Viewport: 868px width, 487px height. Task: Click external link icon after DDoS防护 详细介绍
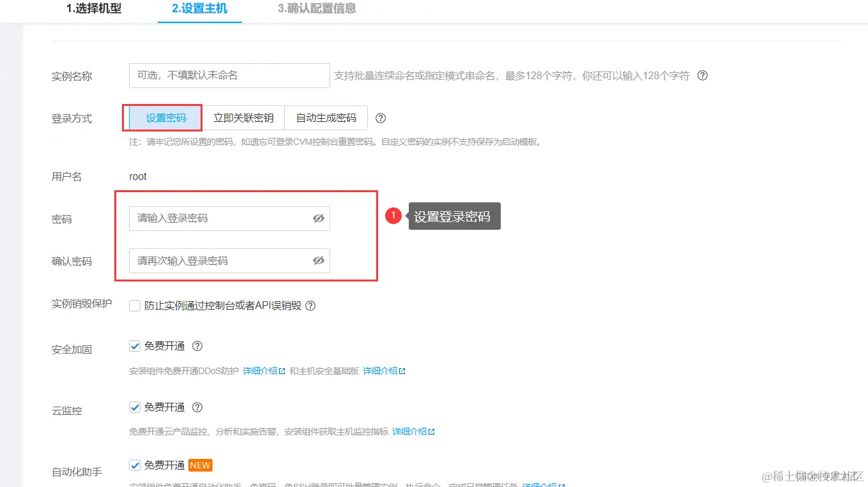click(x=282, y=371)
